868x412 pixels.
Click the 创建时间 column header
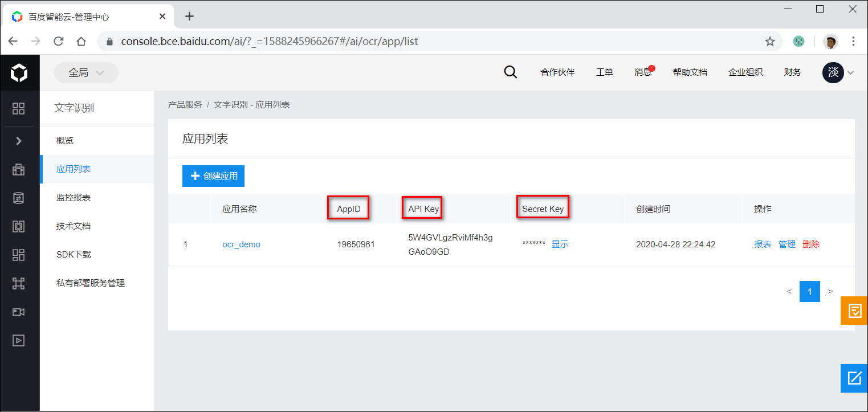[653, 209]
